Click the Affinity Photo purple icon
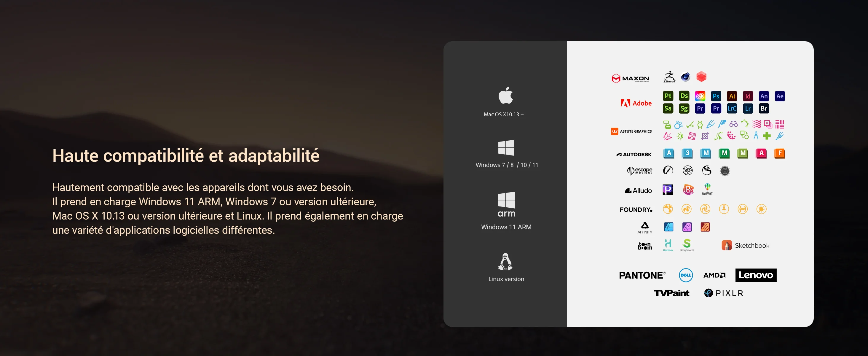This screenshot has height=356, width=868. coord(687,227)
